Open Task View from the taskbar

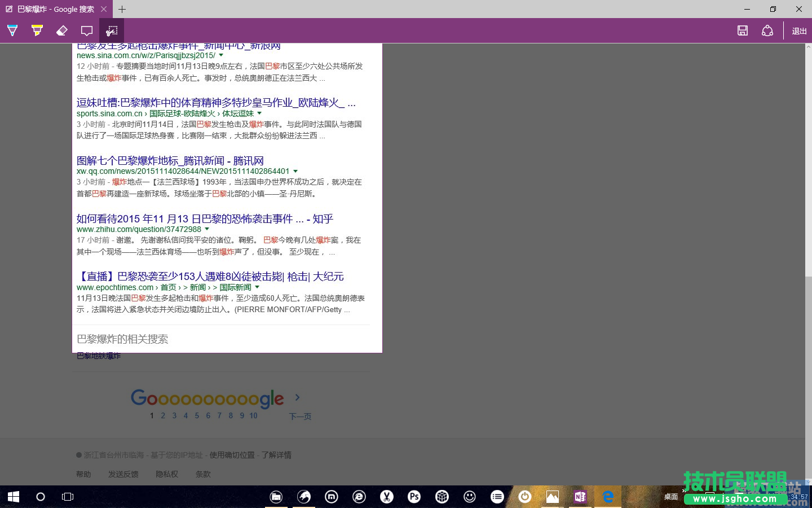point(67,497)
